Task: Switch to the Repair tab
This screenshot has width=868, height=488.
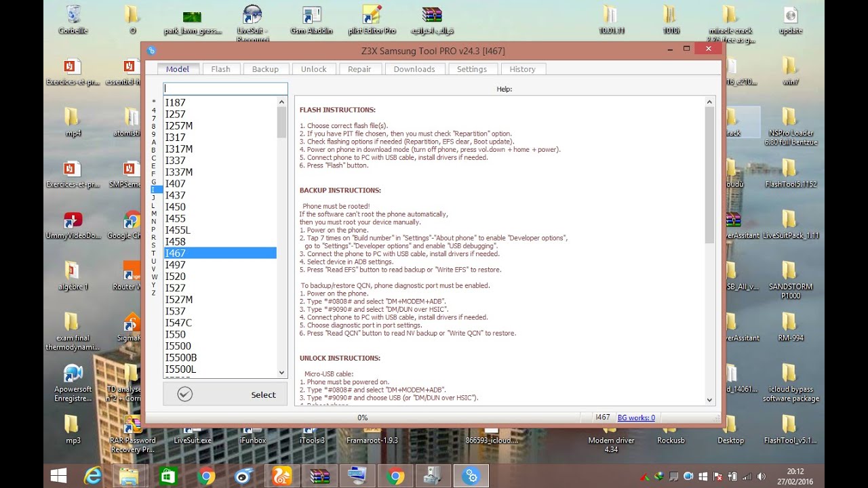Action: click(x=359, y=69)
